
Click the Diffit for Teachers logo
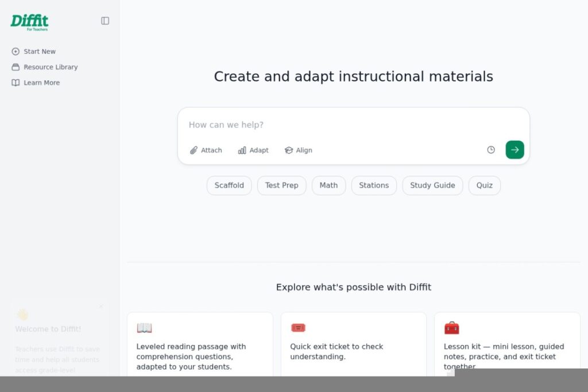pos(29,22)
